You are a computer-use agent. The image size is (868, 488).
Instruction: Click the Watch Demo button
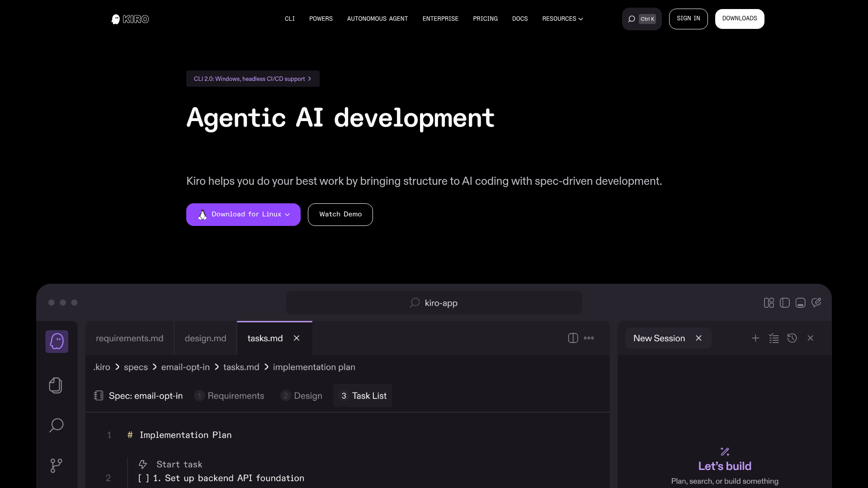[x=340, y=215]
